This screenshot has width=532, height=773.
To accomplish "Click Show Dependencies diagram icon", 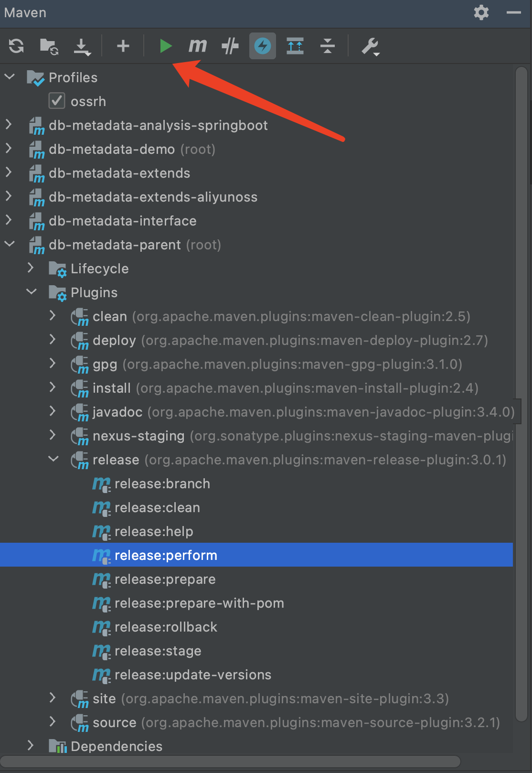I will (295, 46).
